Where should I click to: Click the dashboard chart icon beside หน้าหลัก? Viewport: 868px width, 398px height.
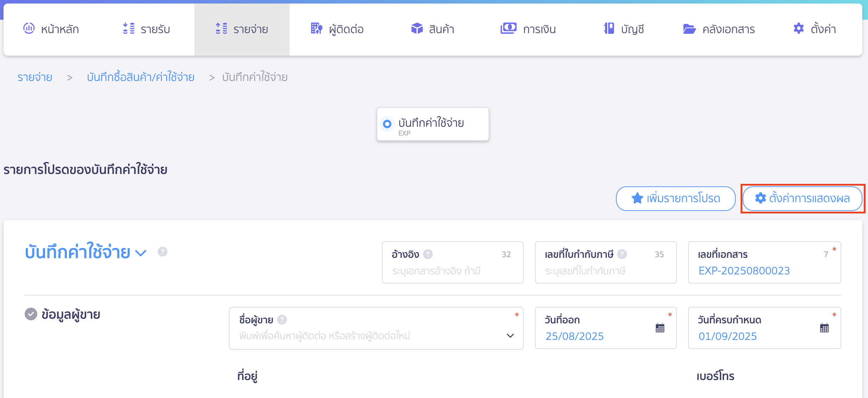tap(29, 28)
